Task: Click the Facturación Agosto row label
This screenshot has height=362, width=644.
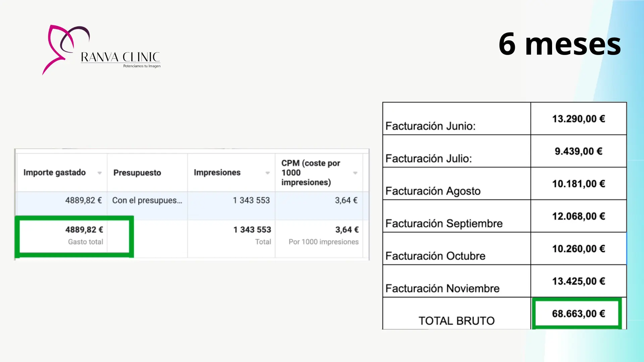Action: (x=433, y=191)
